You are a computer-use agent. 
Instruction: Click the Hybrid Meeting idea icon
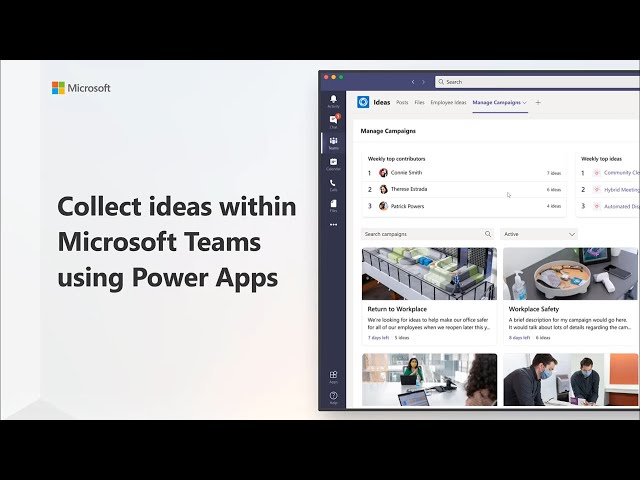click(x=596, y=189)
